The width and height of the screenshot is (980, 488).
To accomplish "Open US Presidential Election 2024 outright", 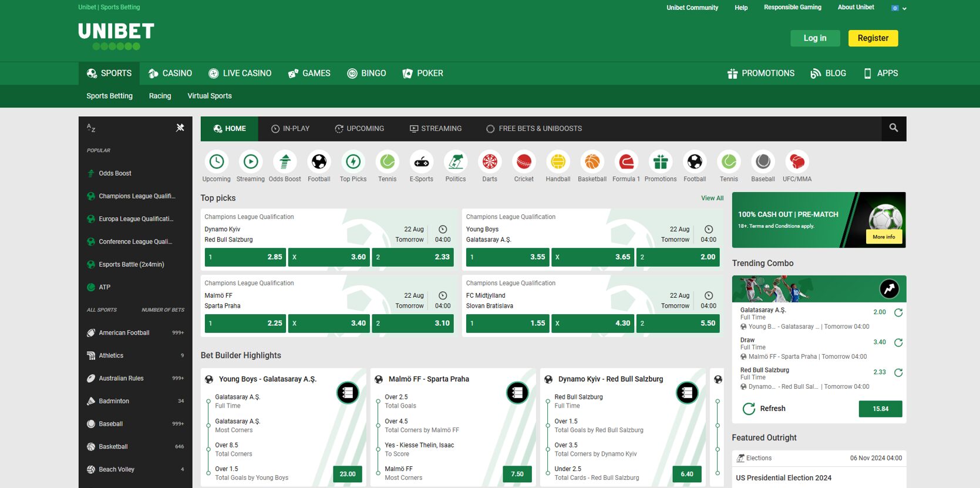I will [x=784, y=478].
